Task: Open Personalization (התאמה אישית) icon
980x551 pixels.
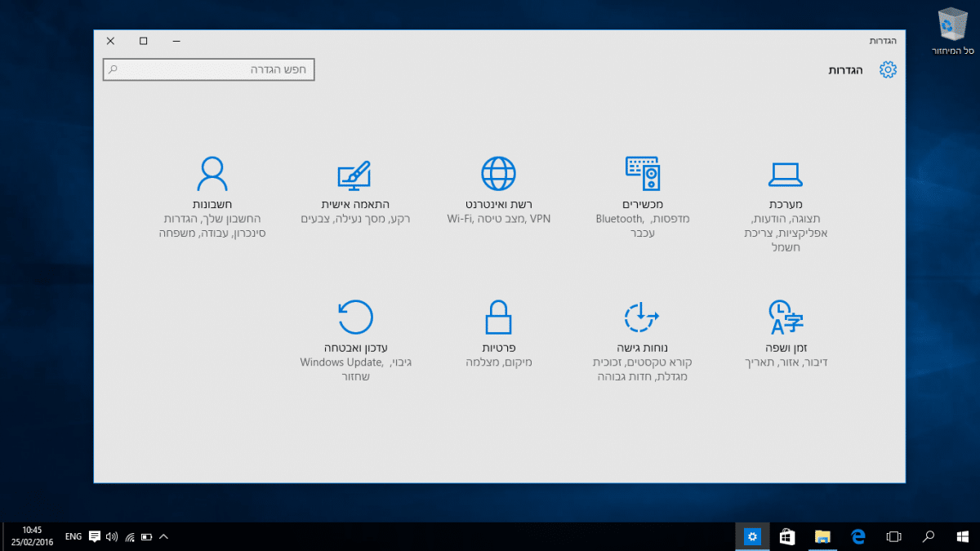Action: (354, 174)
